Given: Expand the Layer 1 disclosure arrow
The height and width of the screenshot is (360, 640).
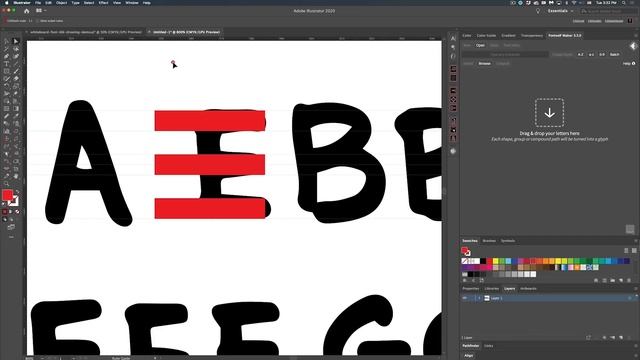Looking at the screenshot, I should pos(479,298).
